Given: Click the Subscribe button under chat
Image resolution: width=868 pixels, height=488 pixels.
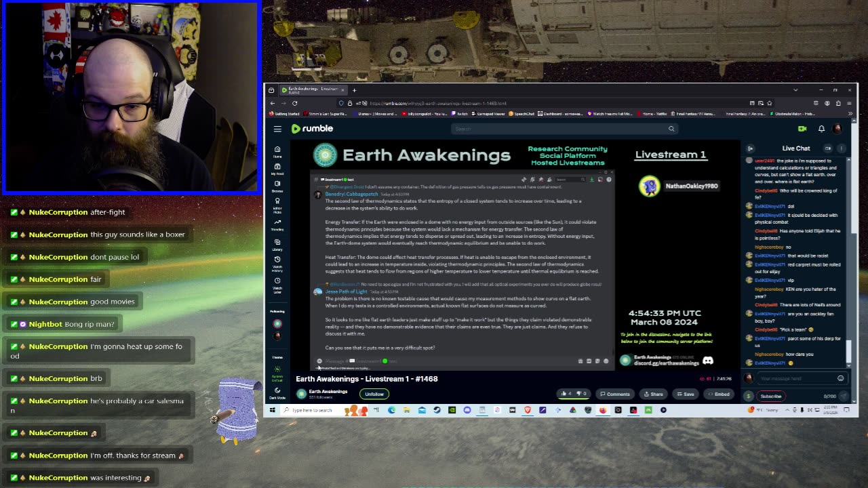Looking at the screenshot, I should pos(770,396).
